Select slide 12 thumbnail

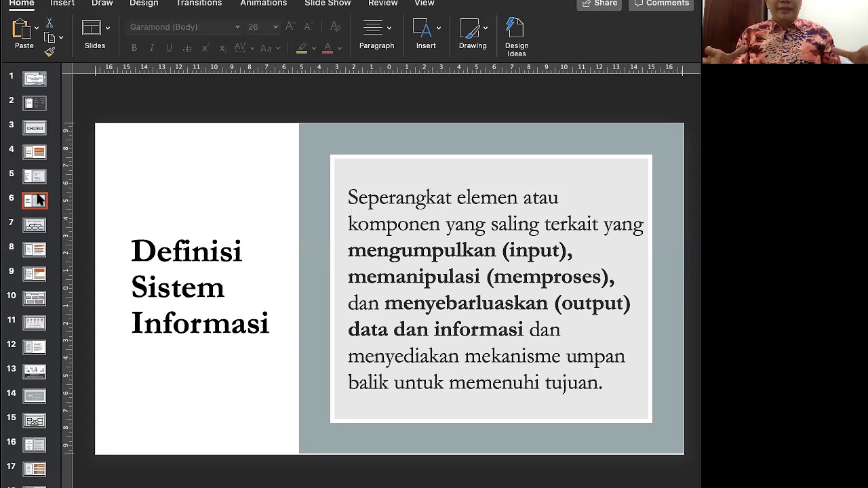(x=35, y=347)
